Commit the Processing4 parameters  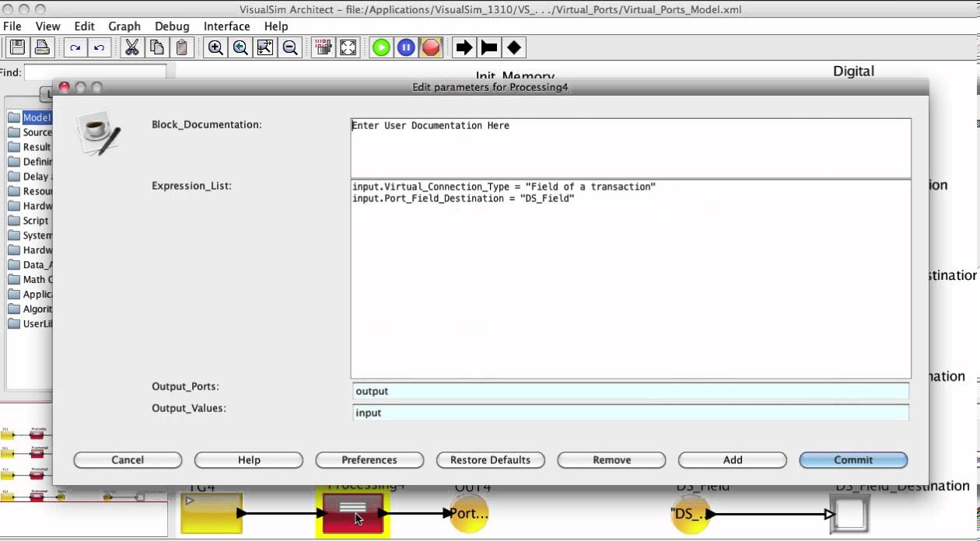coord(853,460)
